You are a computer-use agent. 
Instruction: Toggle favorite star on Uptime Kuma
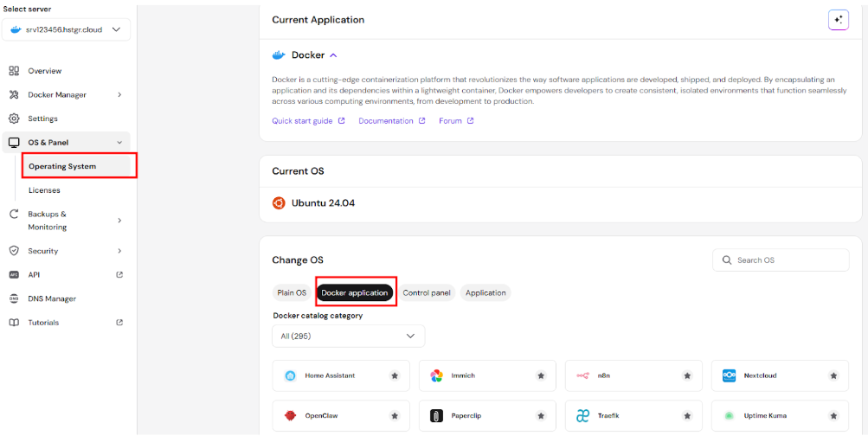coord(833,415)
